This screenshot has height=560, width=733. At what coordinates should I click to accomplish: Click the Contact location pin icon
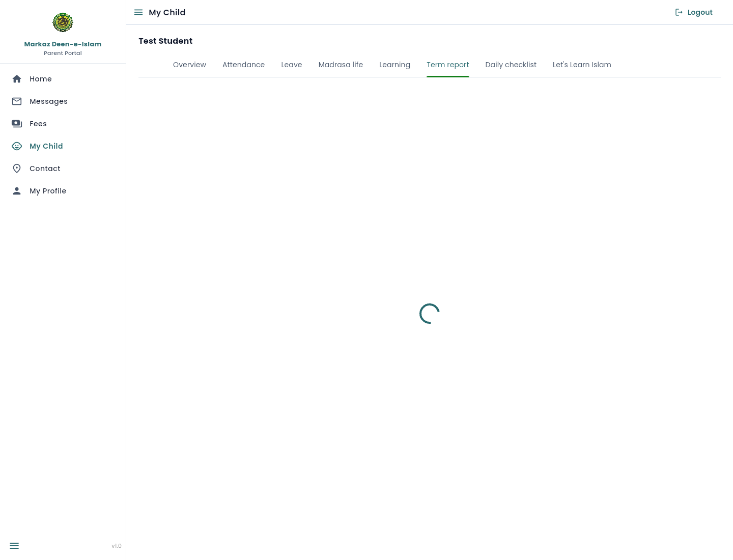tap(17, 169)
